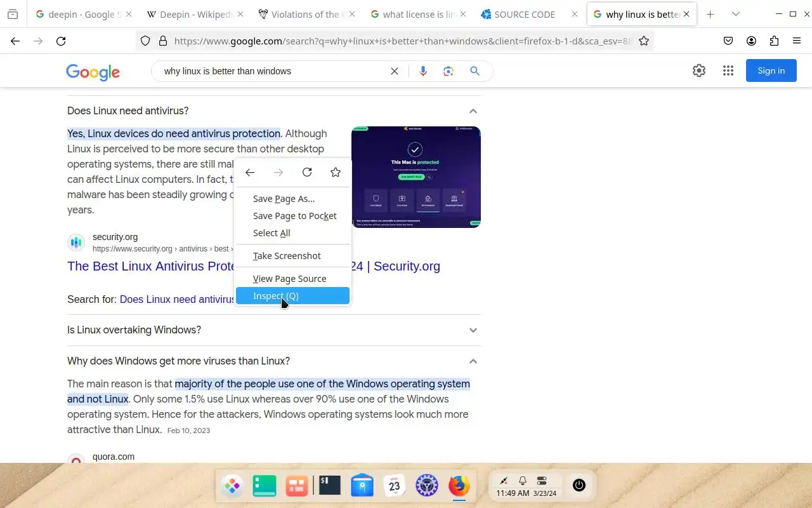Toggle the quick settings panel in dock tray

(x=542, y=481)
